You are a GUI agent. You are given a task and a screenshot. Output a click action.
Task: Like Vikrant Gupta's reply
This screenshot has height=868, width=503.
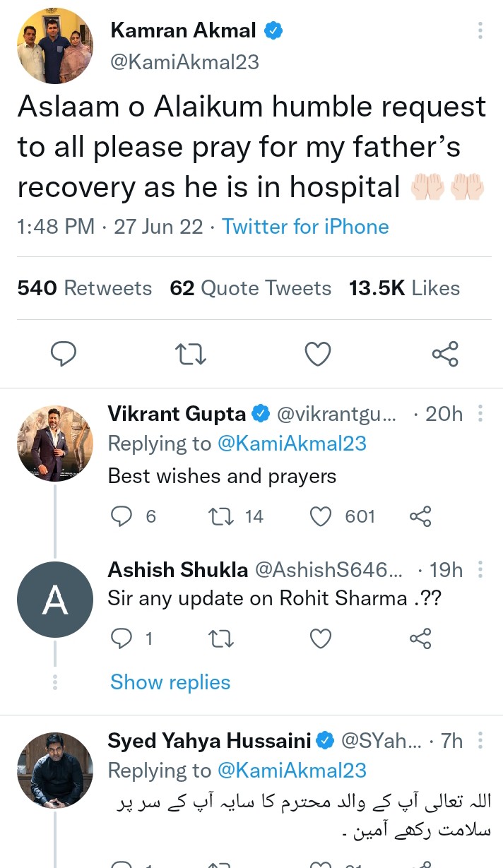[x=321, y=517]
